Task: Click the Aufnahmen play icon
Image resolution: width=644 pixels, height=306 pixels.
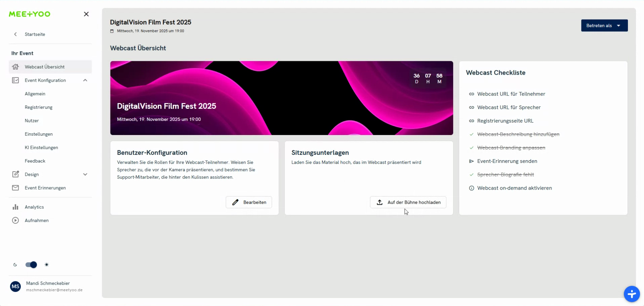Action: 15,220
